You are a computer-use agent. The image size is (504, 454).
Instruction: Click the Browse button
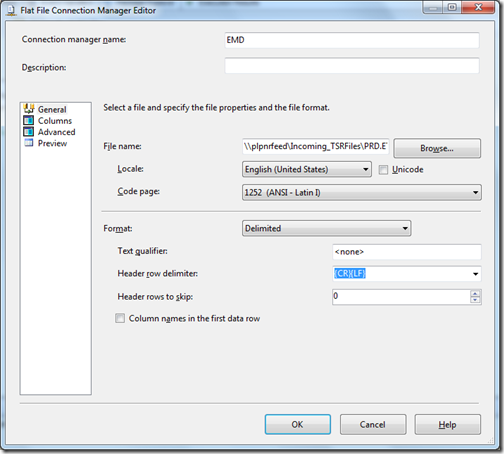[x=437, y=148]
